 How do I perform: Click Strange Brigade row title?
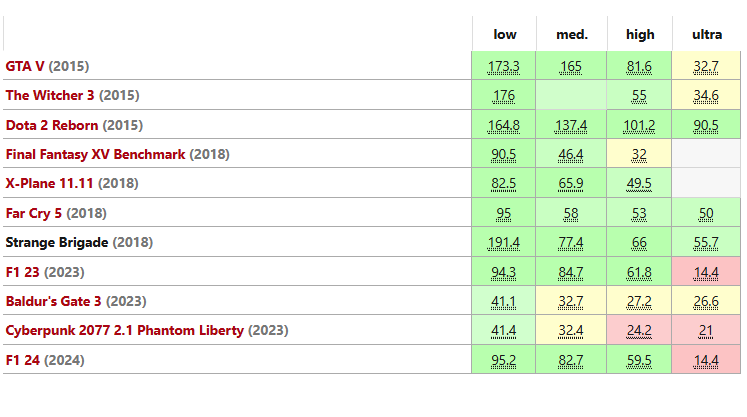(x=57, y=243)
